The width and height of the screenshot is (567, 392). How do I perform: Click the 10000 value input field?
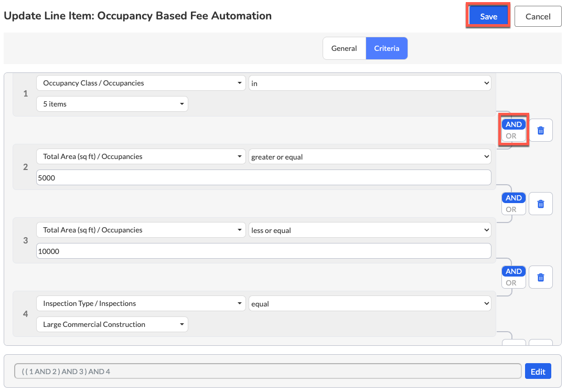coord(264,251)
